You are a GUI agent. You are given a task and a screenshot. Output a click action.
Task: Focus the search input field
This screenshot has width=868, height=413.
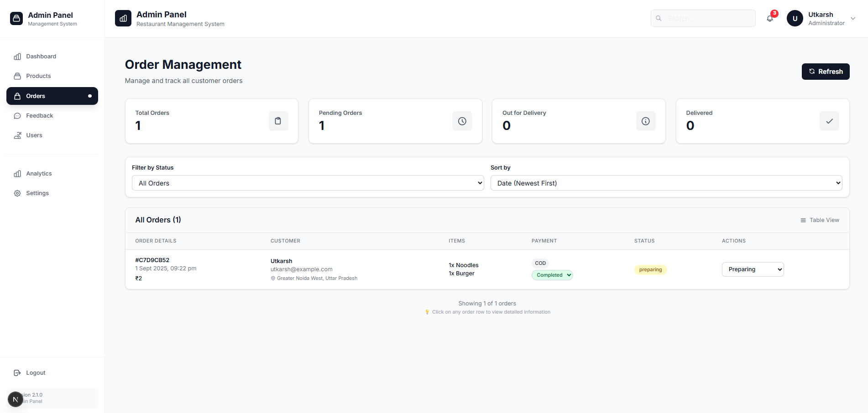[707, 19]
